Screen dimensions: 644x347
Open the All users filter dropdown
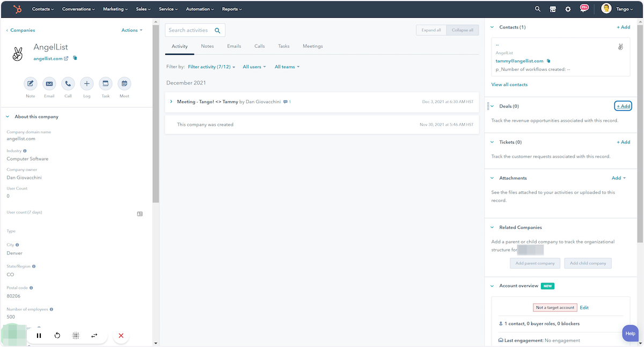(x=254, y=67)
